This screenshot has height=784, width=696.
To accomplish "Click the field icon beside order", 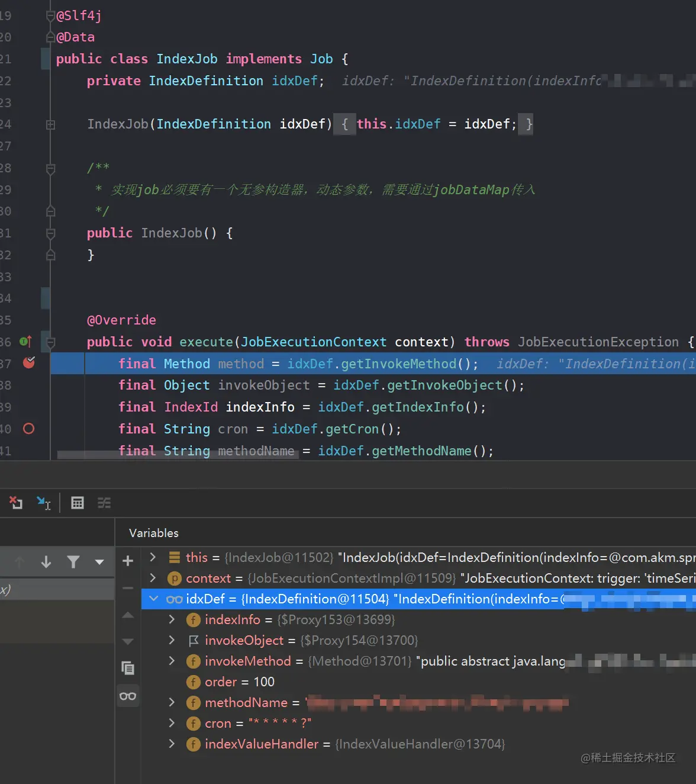I will pyautogui.click(x=194, y=682).
